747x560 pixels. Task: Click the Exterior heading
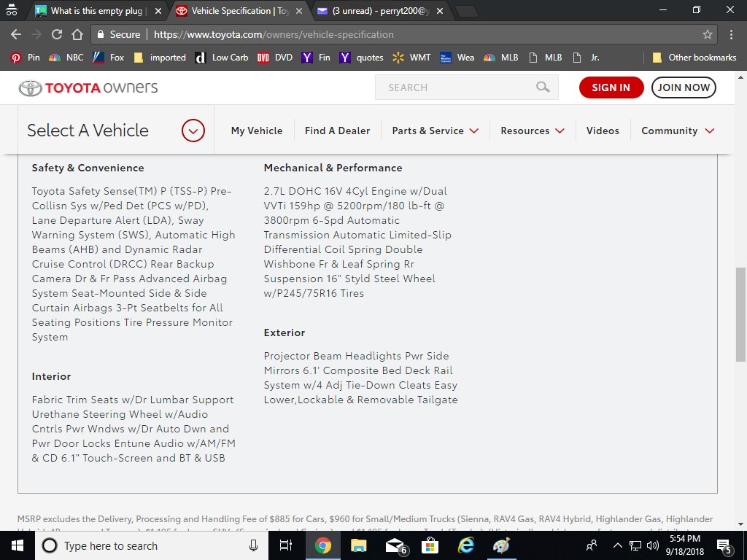click(285, 332)
